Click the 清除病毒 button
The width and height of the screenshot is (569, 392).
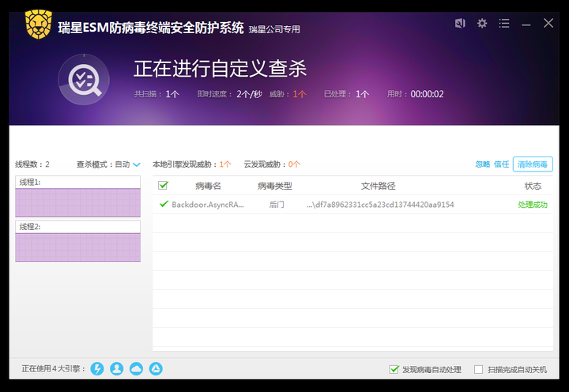pos(533,164)
